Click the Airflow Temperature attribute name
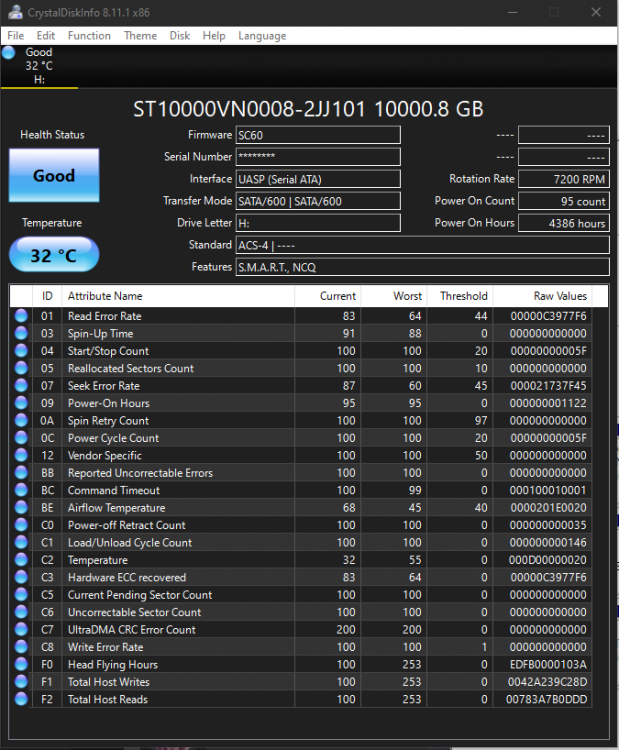619x750 pixels. pos(116,507)
